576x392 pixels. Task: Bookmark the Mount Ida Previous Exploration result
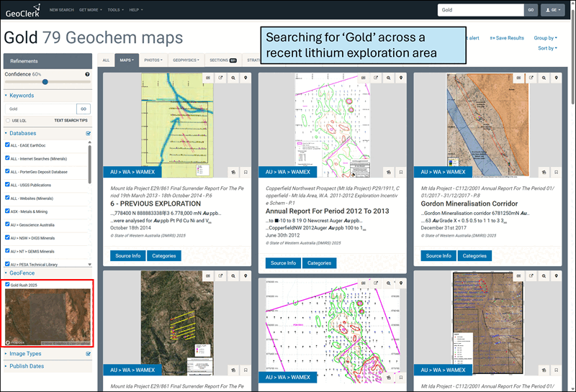[x=246, y=172]
